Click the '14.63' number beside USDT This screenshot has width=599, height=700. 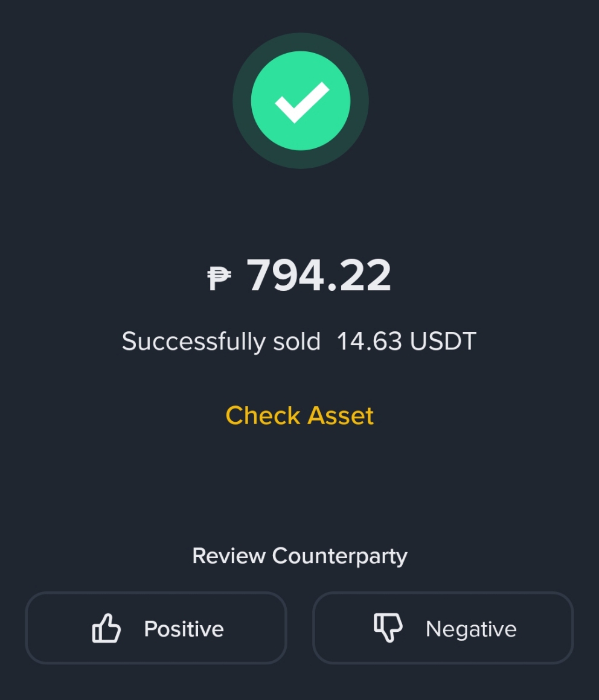[x=370, y=342]
